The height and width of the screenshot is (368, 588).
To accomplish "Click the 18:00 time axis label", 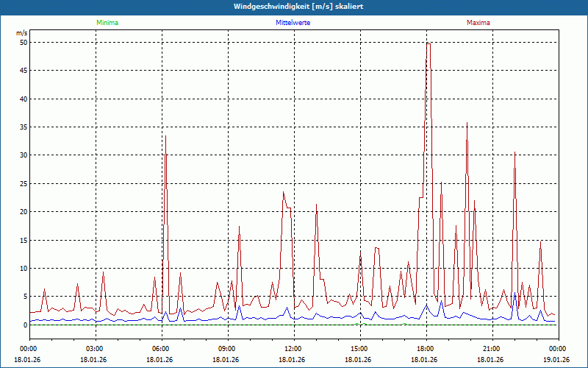I will (x=425, y=348).
